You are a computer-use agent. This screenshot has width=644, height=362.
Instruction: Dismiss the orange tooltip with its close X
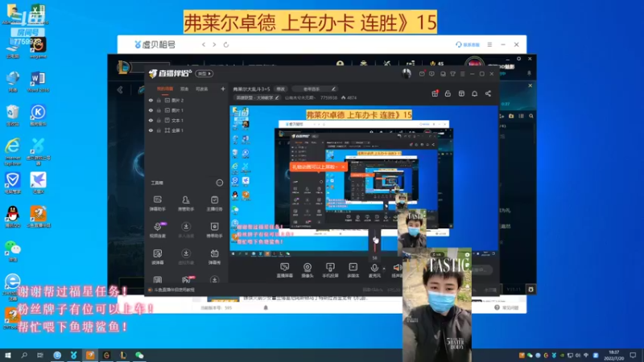pyautogui.click(x=343, y=167)
